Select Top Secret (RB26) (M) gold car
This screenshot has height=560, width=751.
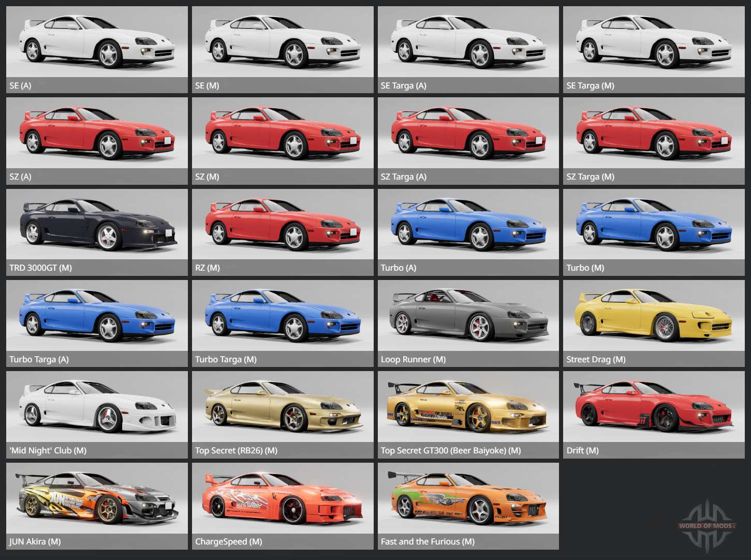283,414
